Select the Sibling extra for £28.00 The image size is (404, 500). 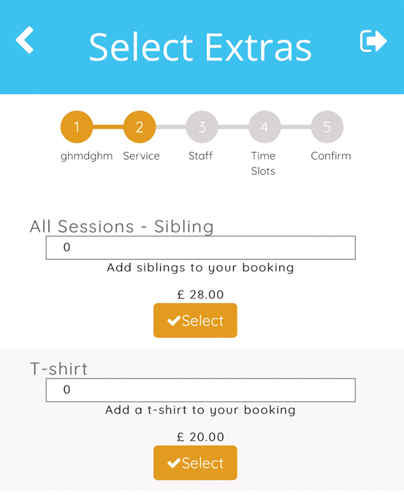tap(195, 320)
